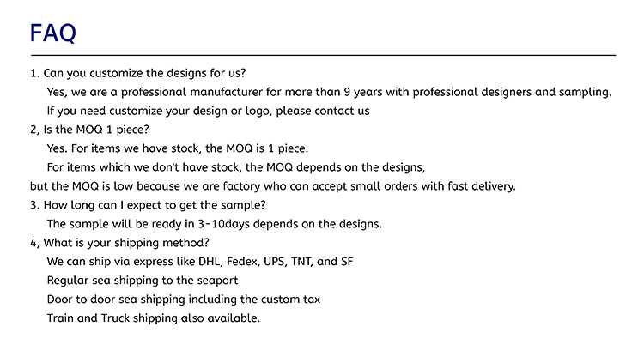Screen dimensions: 644x357
Task: Click the horizontal divider under FAQ
Action: coord(323,55)
